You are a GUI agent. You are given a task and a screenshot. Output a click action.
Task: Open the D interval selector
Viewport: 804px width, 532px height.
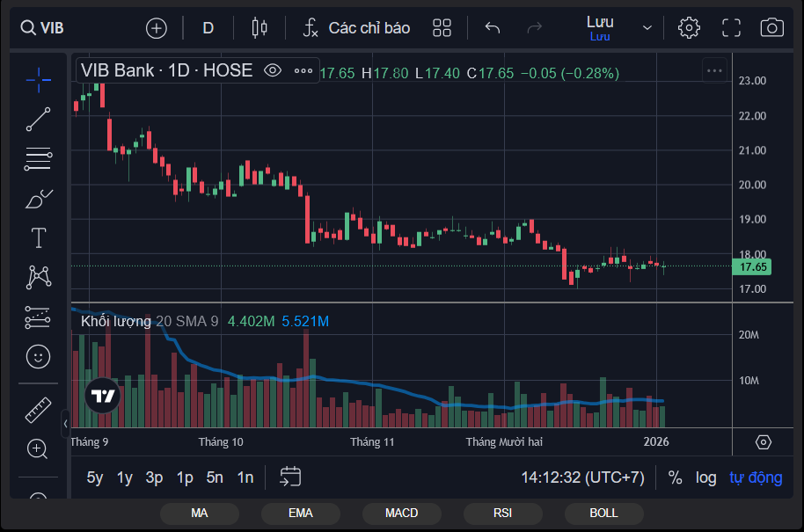click(x=208, y=28)
